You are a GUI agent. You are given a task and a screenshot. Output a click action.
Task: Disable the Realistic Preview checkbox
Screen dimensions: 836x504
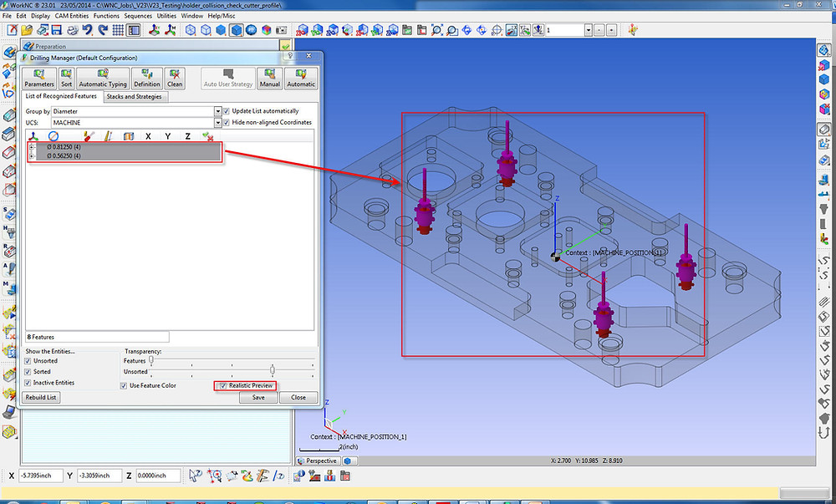point(223,385)
